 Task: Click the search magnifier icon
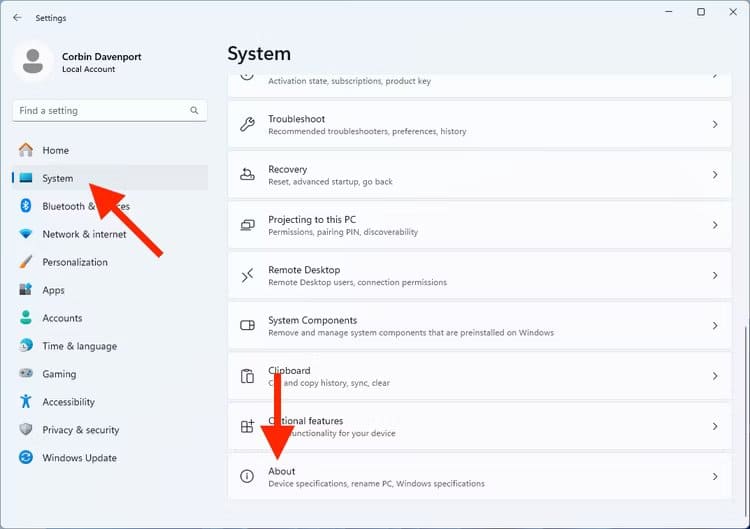click(x=195, y=111)
